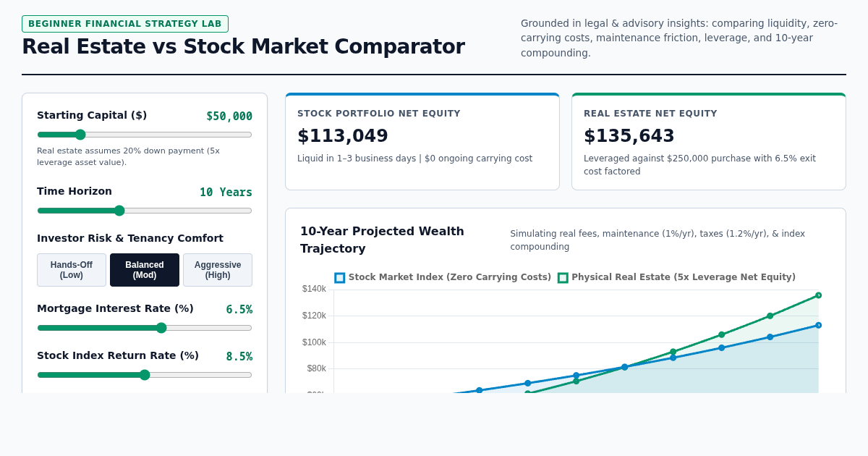Click the $140k axis label

314,289
